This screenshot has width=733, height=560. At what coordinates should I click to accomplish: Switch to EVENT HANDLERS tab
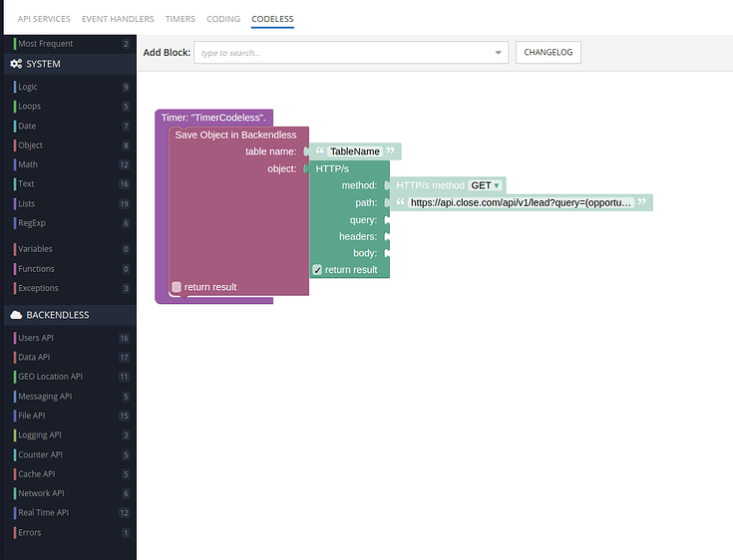tap(118, 19)
